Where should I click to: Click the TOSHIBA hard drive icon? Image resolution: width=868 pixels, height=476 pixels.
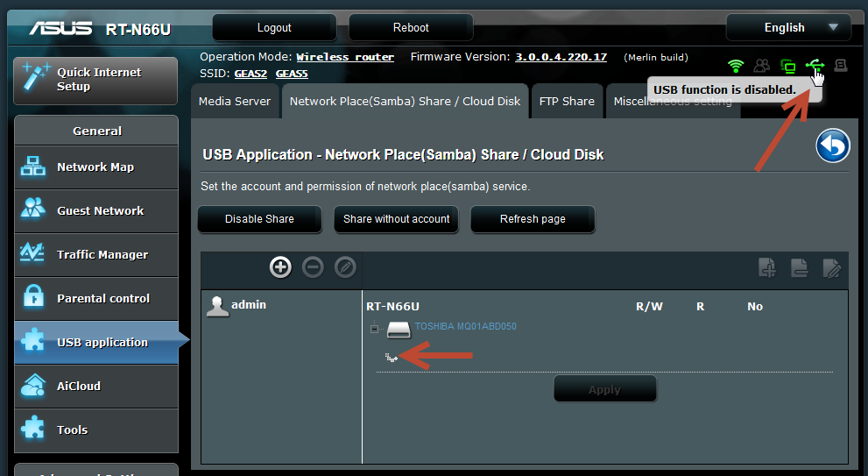pos(399,329)
